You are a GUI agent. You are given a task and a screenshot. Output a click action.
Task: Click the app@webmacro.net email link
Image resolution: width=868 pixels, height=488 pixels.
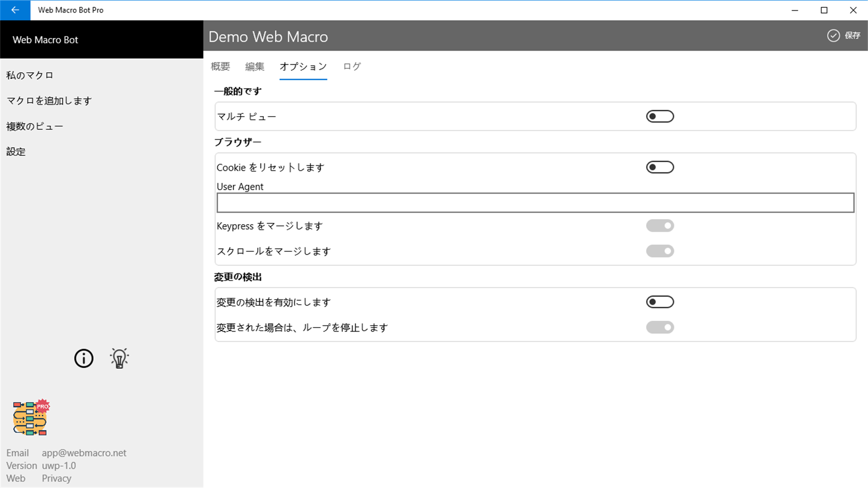(x=84, y=453)
